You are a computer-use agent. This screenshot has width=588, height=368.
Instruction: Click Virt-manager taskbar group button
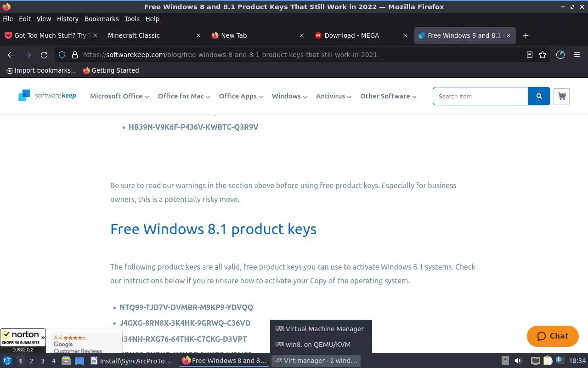pos(316,361)
